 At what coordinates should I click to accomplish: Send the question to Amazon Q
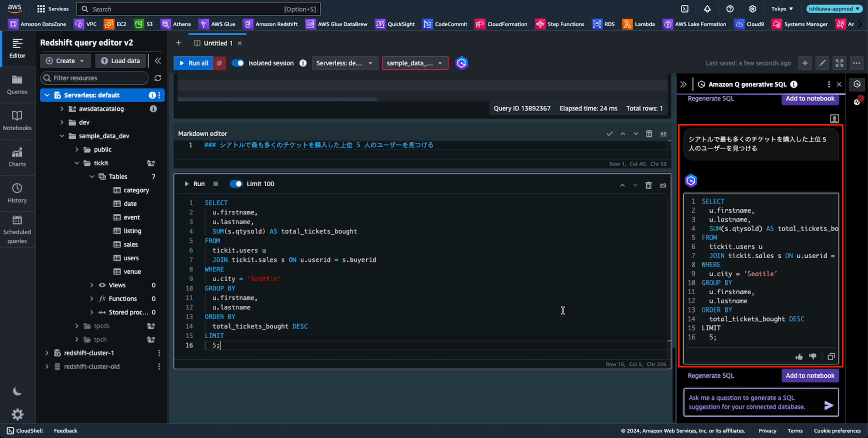coord(829,405)
